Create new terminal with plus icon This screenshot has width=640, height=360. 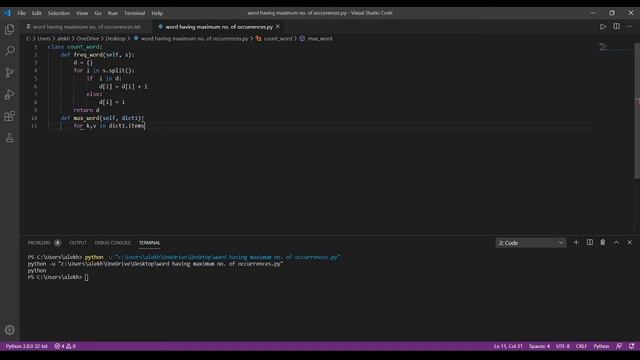576,242
